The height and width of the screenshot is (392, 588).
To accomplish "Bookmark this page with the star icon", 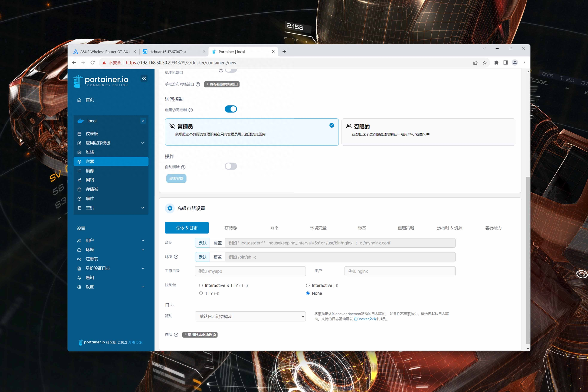I will 484,62.
